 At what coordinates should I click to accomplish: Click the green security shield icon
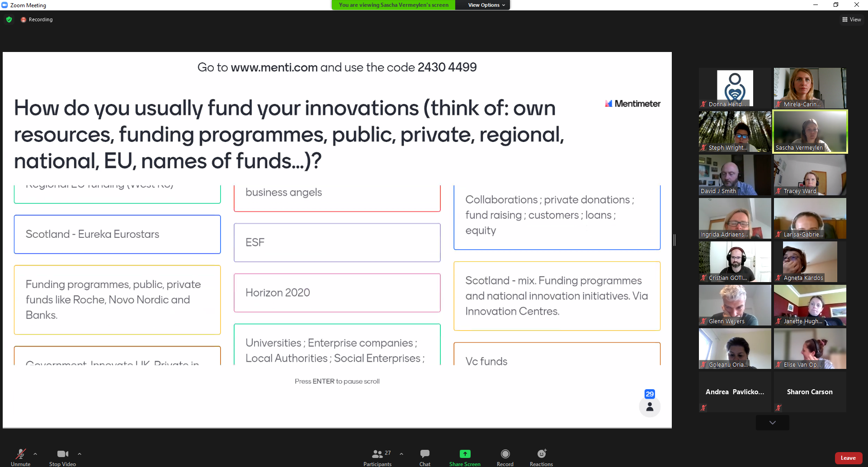pyautogui.click(x=9, y=19)
